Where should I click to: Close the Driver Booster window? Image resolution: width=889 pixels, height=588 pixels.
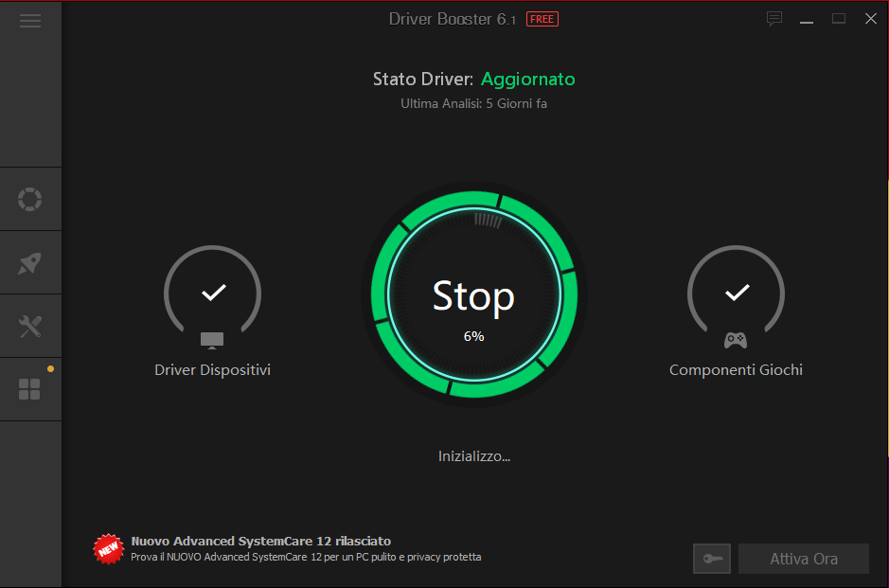(871, 19)
